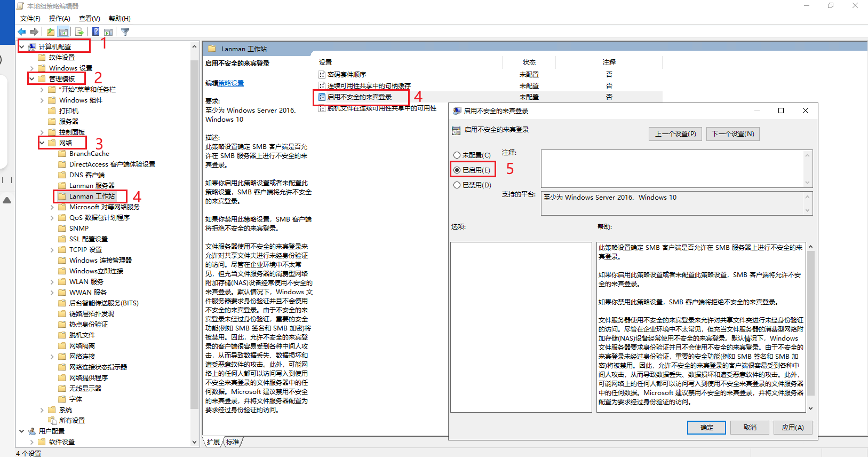Select the 已启用(E) radio button

point(457,170)
